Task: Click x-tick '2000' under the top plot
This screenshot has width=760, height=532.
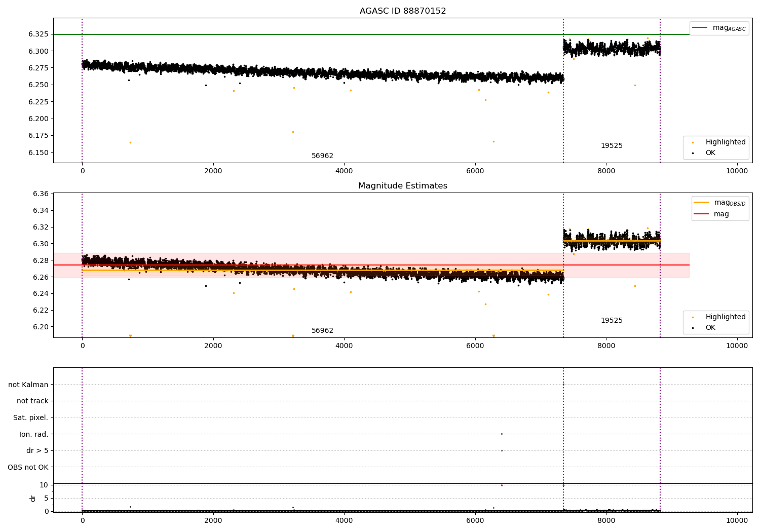Action: click(x=213, y=171)
